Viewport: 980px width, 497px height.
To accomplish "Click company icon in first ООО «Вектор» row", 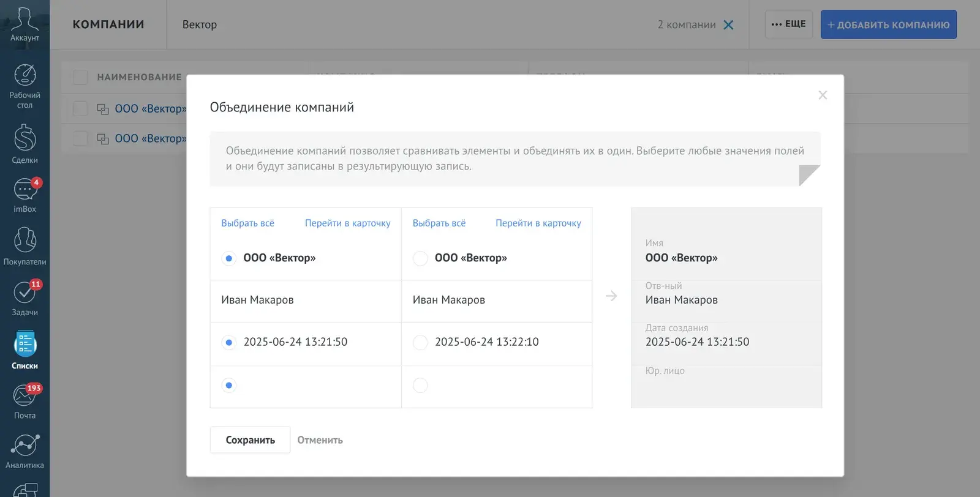I will tap(103, 109).
